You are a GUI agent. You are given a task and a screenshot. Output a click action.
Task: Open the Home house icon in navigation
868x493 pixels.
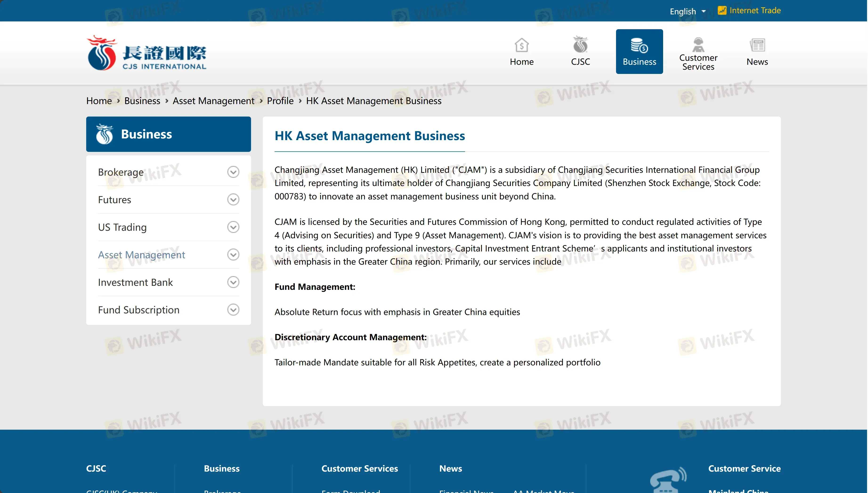coord(522,45)
